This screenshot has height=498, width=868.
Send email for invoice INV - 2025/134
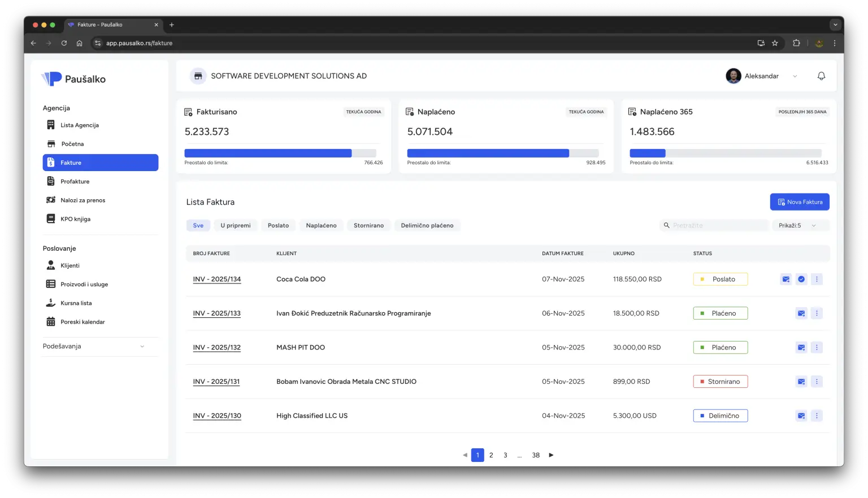tap(785, 279)
